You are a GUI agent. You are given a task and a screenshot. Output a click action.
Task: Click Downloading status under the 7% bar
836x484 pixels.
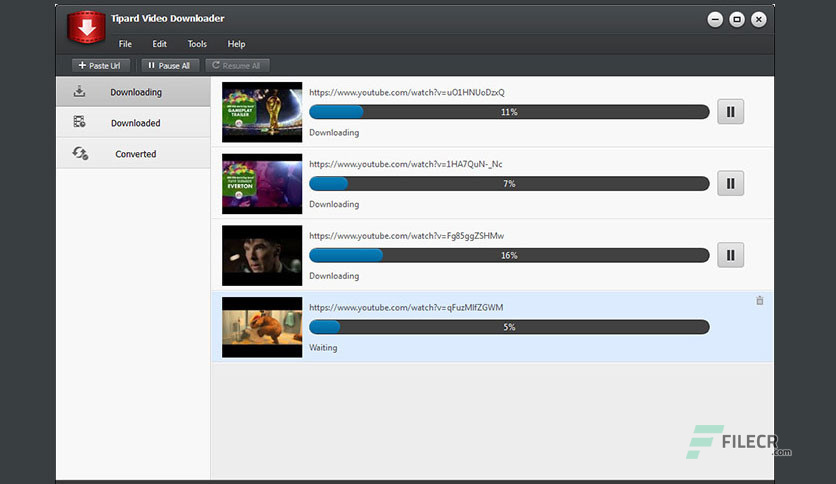click(x=334, y=204)
